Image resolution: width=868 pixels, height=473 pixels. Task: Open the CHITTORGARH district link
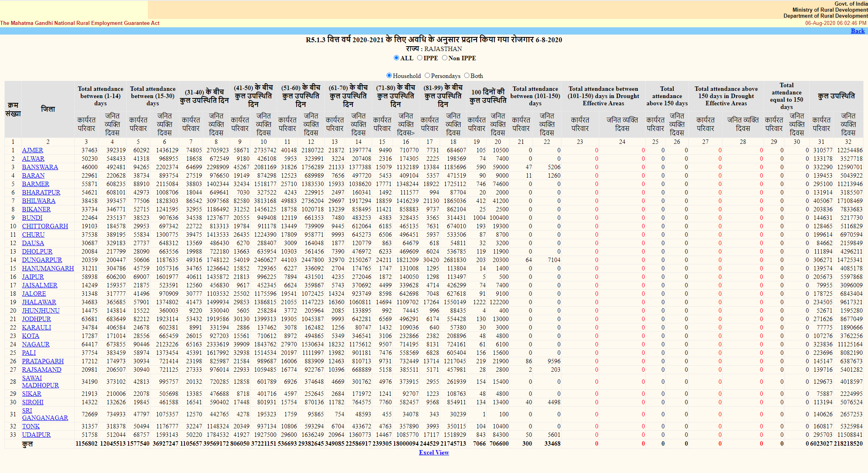(45, 226)
